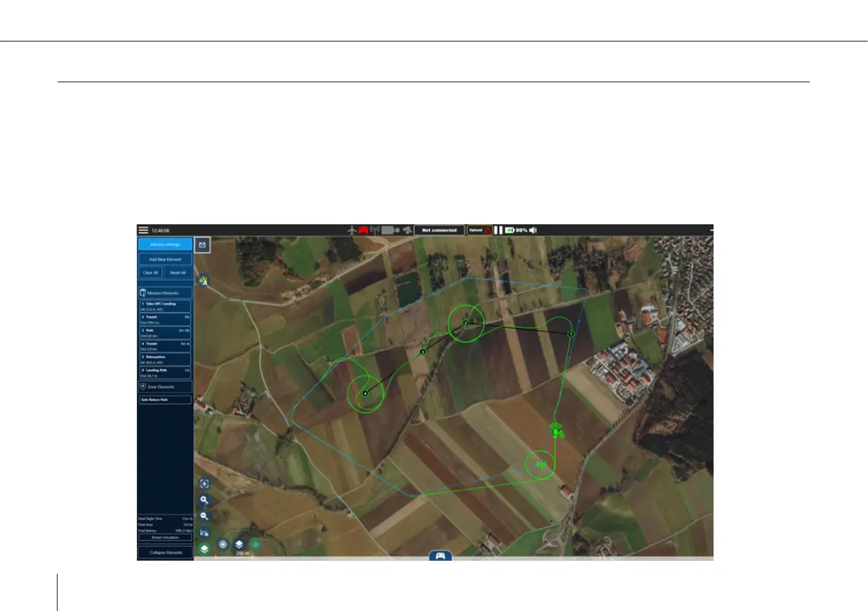Click the Total Flight Time readout

point(165,519)
